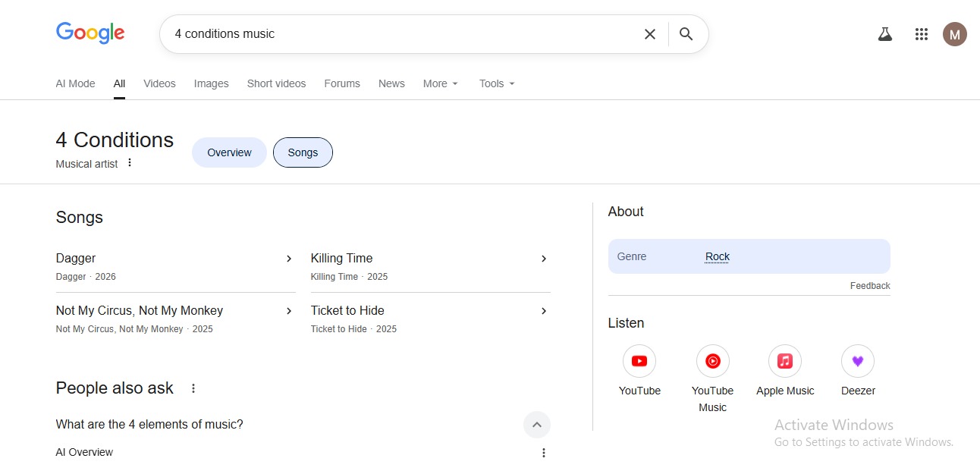This screenshot has height=471, width=980.
Task: Open the Google apps grid
Action: (x=922, y=34)
